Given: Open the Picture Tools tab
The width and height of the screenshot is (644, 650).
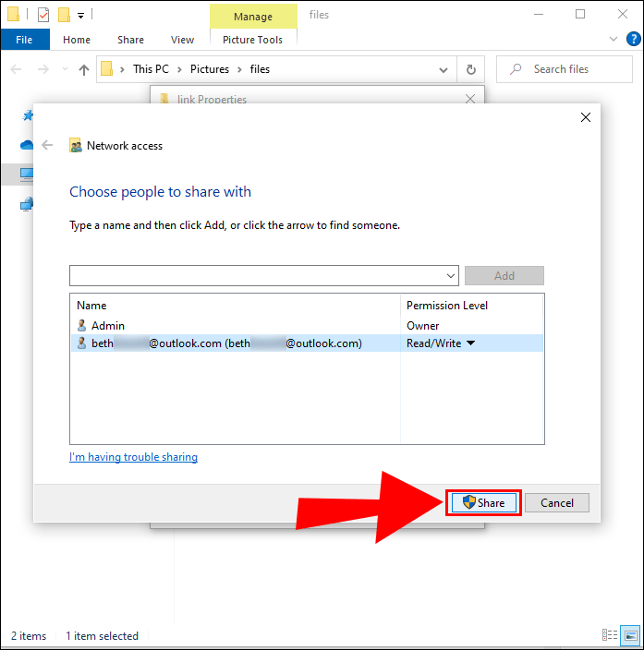Looking at the screenshot, I should (x=253, y=40).
